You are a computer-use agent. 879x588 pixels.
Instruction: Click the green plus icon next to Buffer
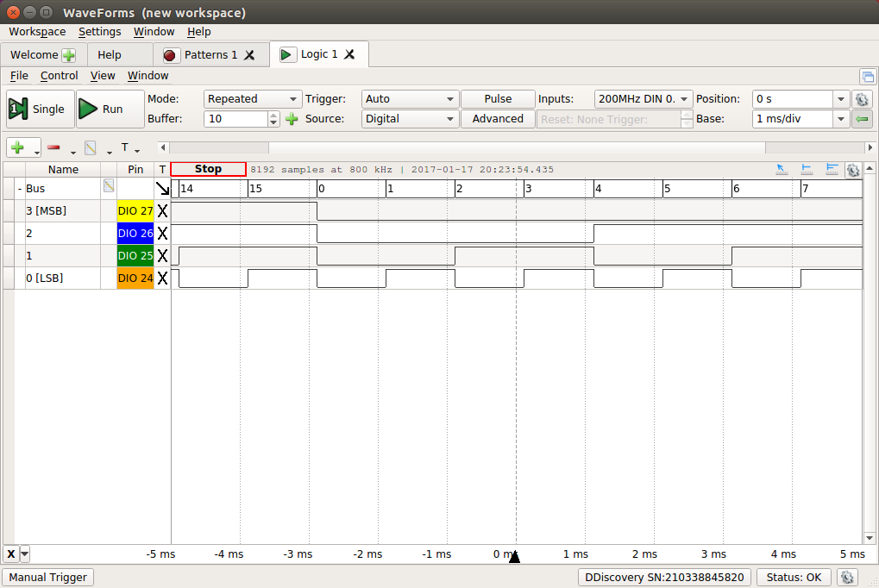[292, 119]
